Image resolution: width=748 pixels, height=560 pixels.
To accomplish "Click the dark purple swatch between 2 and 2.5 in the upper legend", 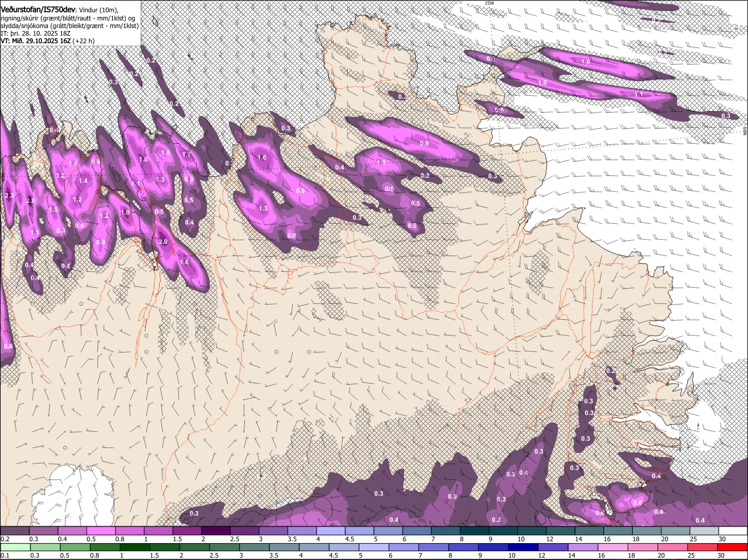I will [216, 531].
